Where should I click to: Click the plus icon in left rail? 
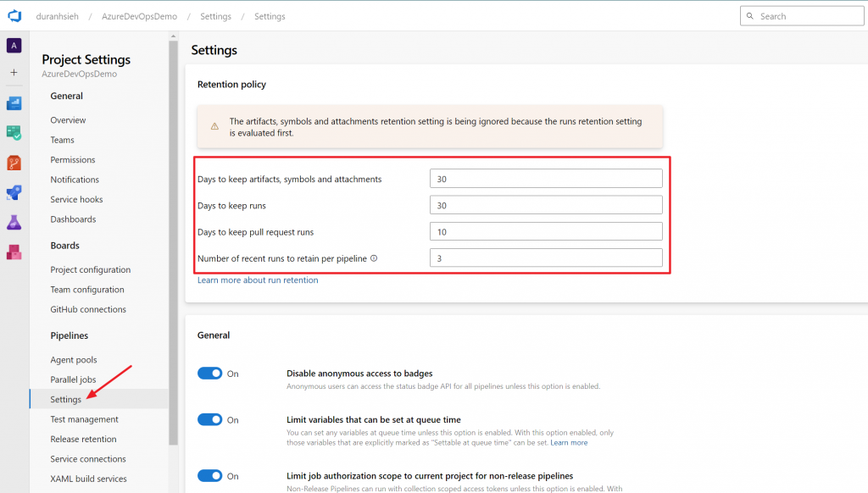(x=14, y=73)
